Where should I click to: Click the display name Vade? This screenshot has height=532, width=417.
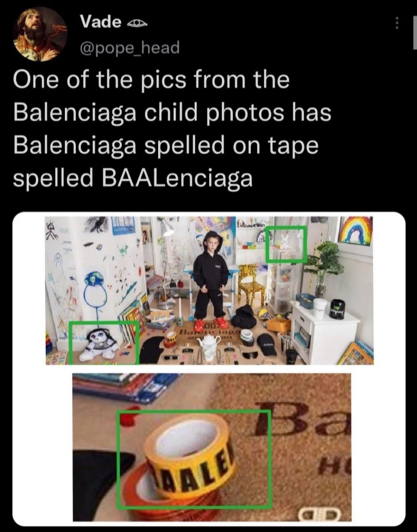pyautogui.click(x=101, y=22)
